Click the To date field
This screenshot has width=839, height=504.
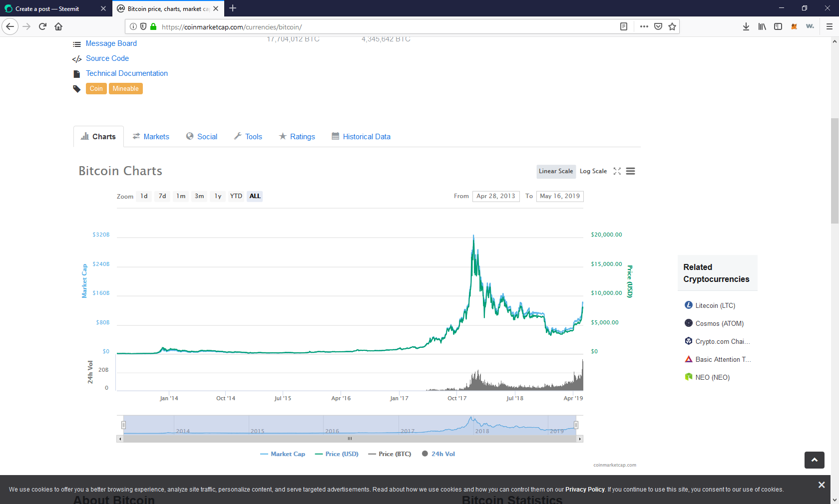click(x=560, y=196)
